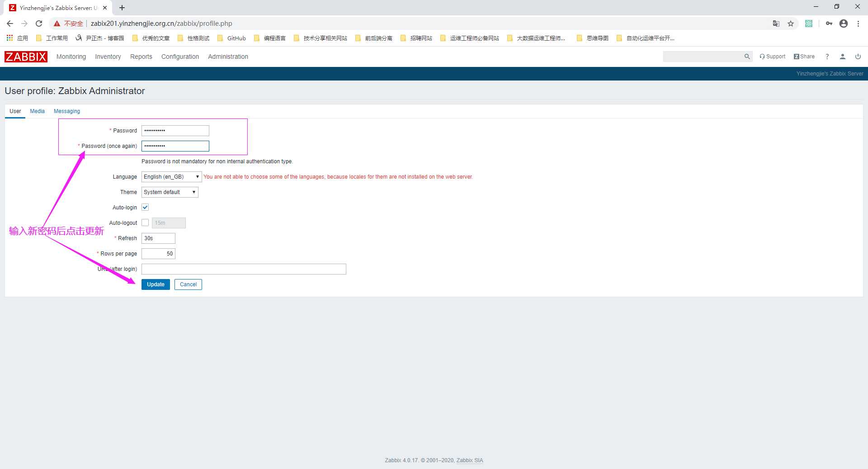Open the 自动化运维平台开 bookmark folder

[646, 38]
